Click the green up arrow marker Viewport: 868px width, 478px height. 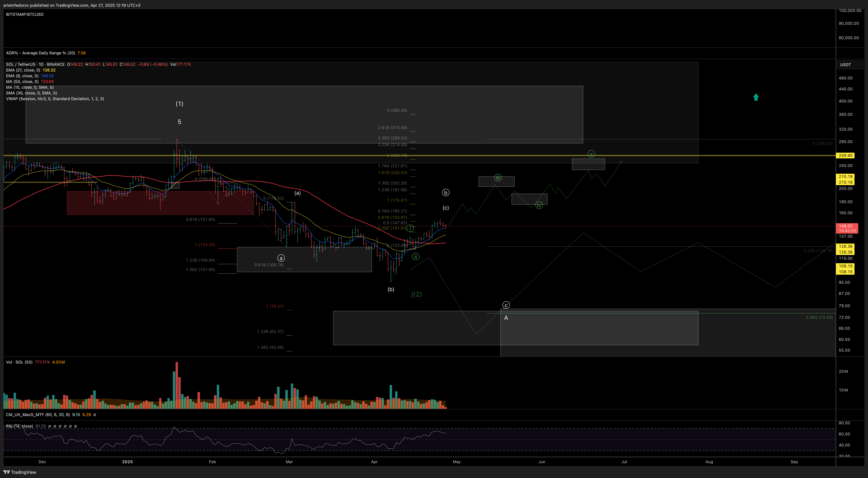pyautogui.click(x=756, y=97)
